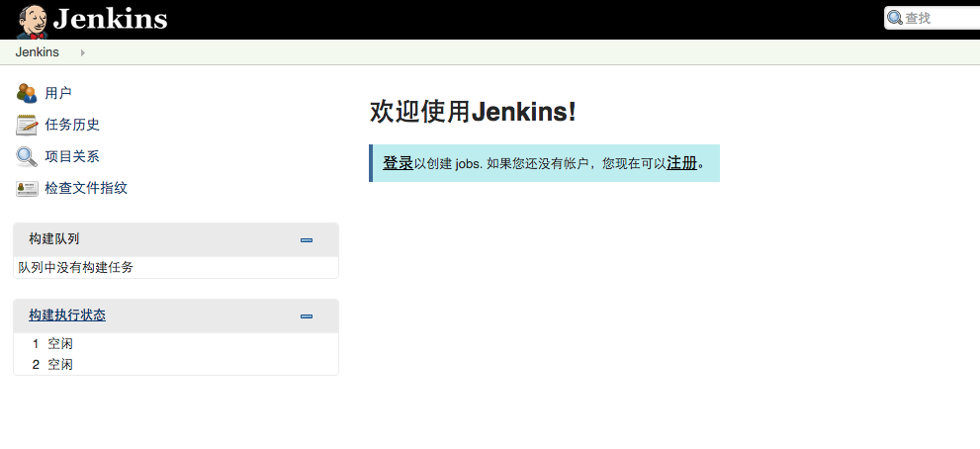This screenshot has height=449, width=980.
Task: Expand the breadcrumb arrow next to Jenkins
Action: (x=82, y=53)
